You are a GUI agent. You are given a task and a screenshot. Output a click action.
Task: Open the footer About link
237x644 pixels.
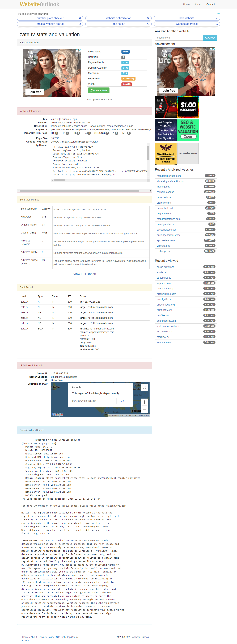coord(34,637)
